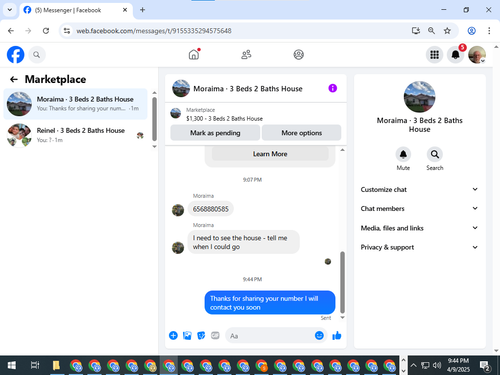Viewport: 500px width, 375px height.
Task: Click the 'Thanks for sharing your number' sent message
Action: 270,303
